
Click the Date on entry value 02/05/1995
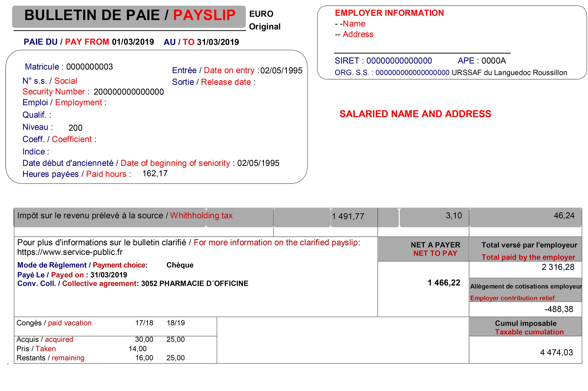(281, 71)
